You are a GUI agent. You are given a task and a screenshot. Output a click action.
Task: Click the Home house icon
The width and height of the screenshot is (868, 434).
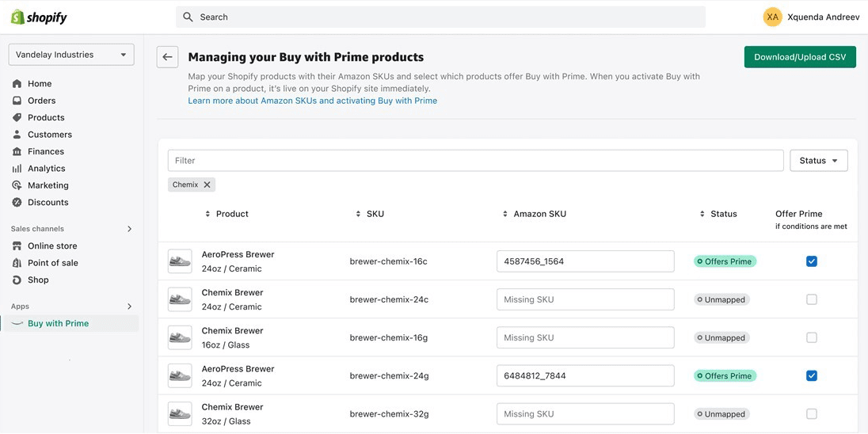[17, 84]
